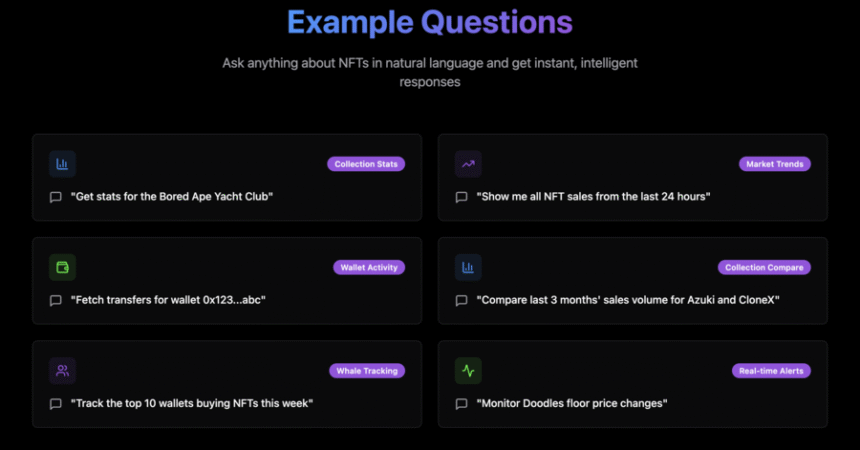Click chat bubble icon beside wallet transfers question
Viewport: 860px width, 450px height.
[x=55, y=300]
